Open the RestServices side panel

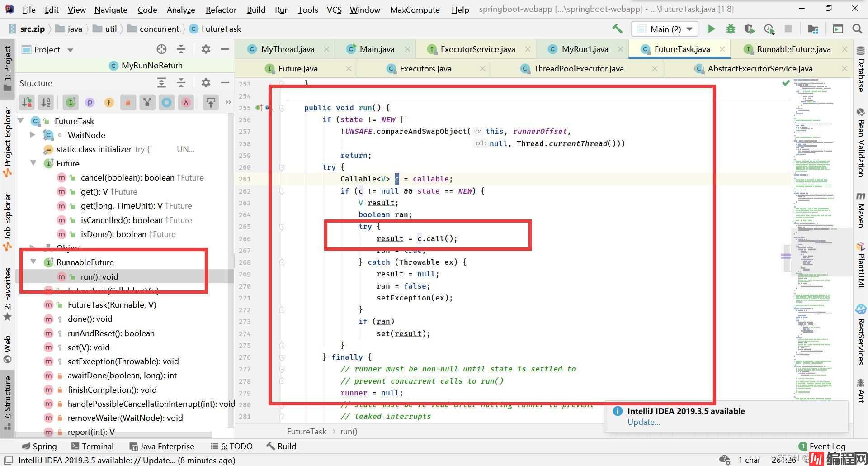[x=861, y=335]
